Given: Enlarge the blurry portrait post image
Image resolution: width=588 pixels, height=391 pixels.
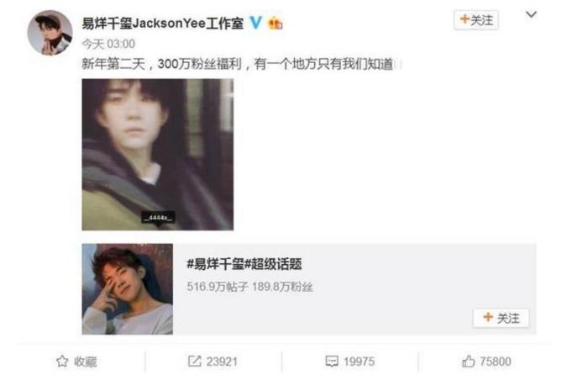Looking at the screenshot, I should [158, 155].
